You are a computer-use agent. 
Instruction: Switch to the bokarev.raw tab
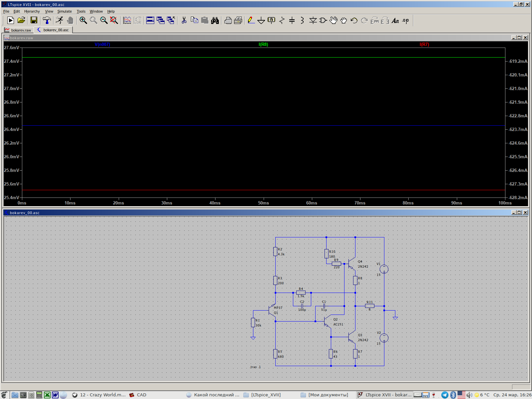[x=19, y=30]
